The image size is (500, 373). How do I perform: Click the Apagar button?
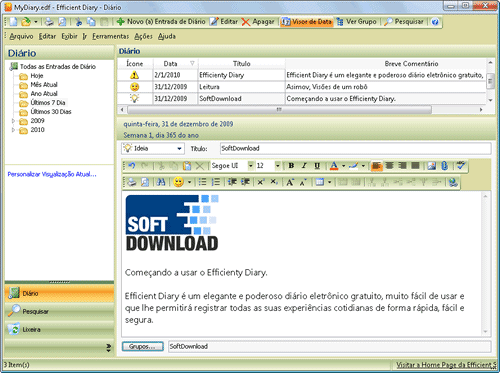tap(258, 22)
